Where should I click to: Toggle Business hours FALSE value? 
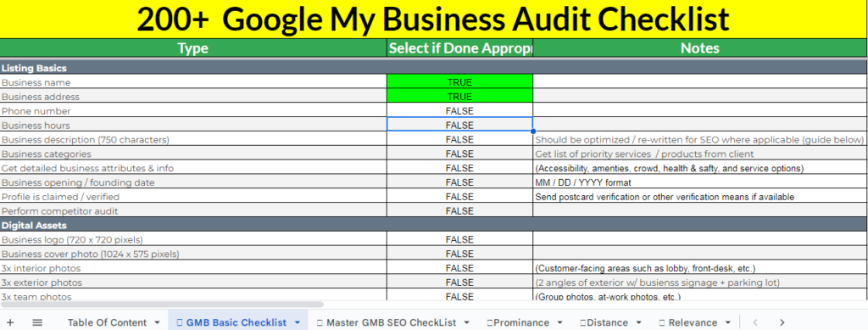[459, 126]
